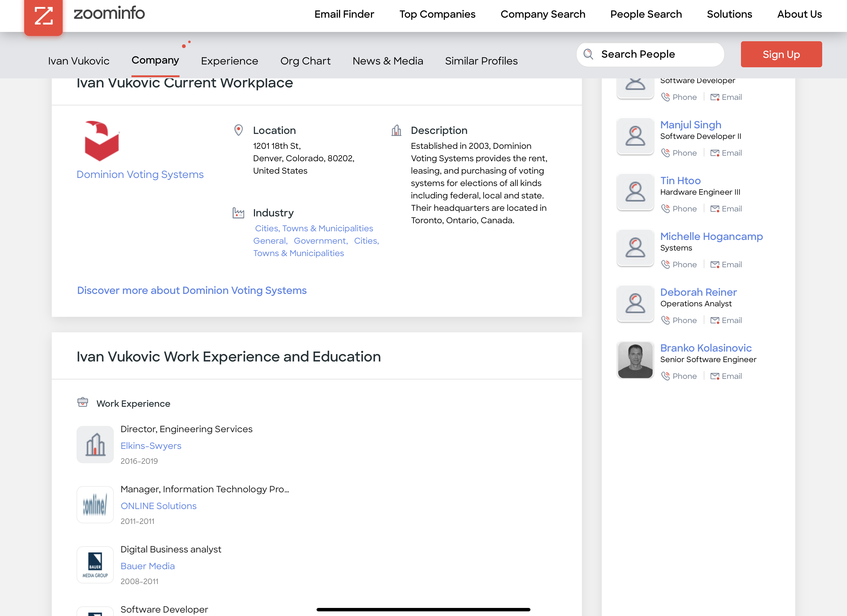Open People Search in the top navigation

pyautogui.click(x=646, y=14)
